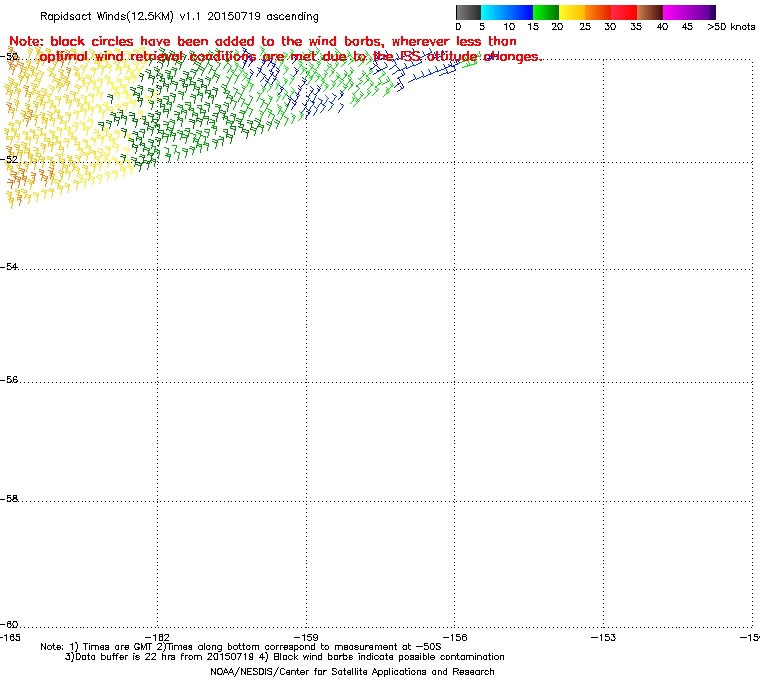Click the -153 longitude axis label
Viewport: 760px width, 688px height.
(x=603, y=637)
